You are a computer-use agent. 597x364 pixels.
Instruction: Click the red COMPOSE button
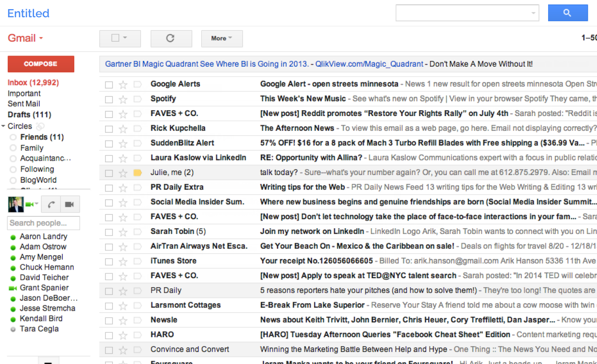[41, 64]
